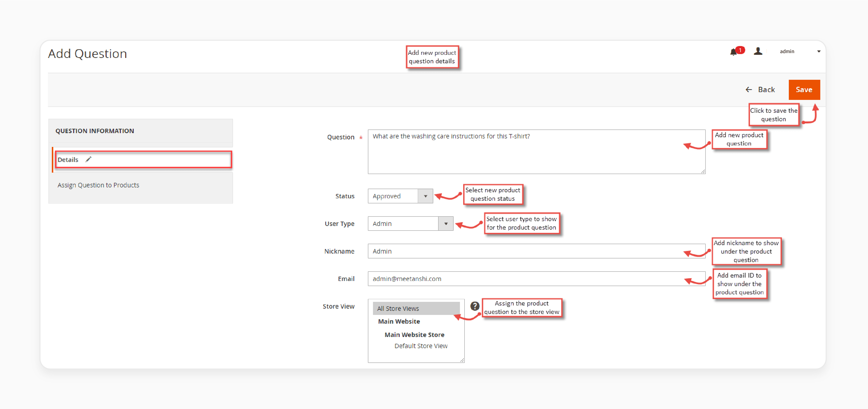Viewport: 868px width, 409px height.
Task: Click Assign Question to Products section
Action: point(99,184)
